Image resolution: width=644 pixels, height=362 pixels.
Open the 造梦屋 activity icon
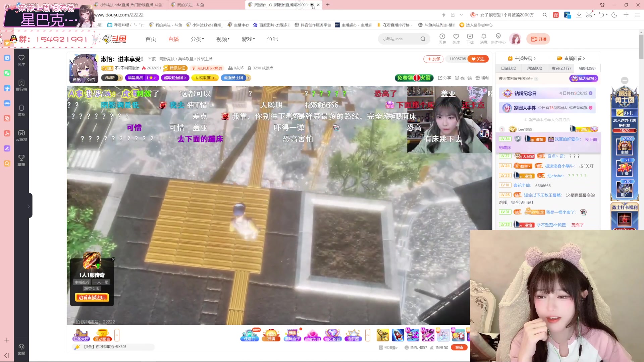[x=353, y=335]
